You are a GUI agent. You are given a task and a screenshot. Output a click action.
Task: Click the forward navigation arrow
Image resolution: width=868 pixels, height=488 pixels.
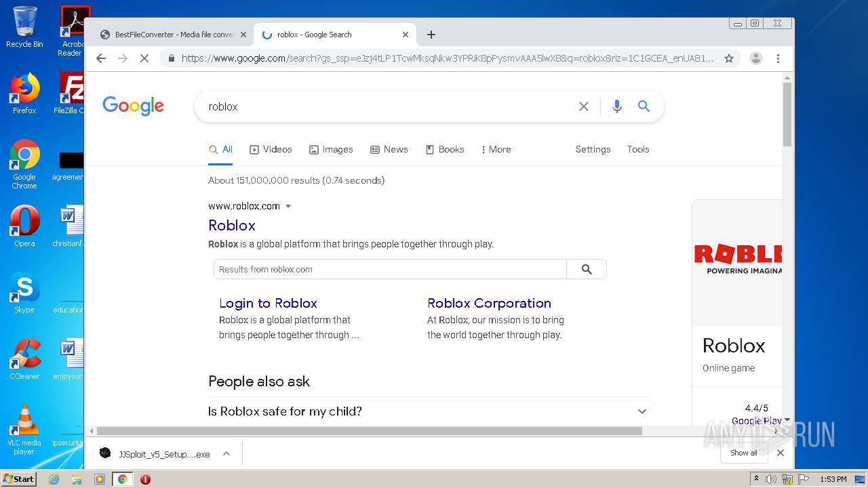pos(123,58)
